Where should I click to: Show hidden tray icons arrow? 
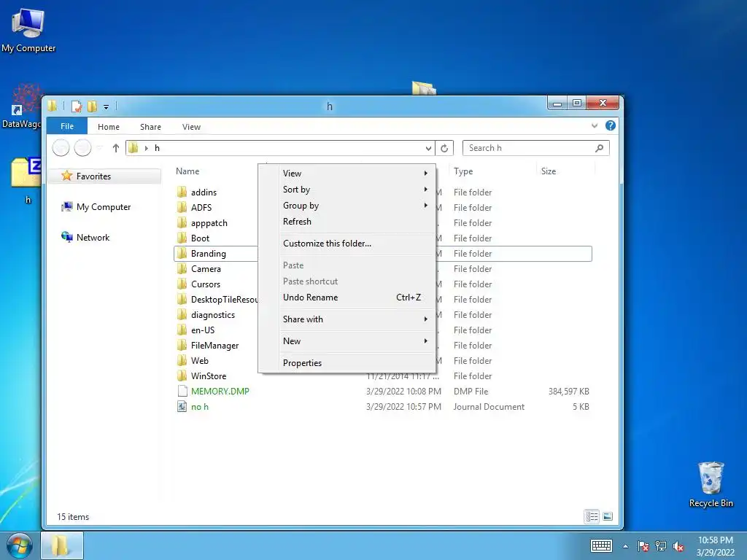(625, 546)
